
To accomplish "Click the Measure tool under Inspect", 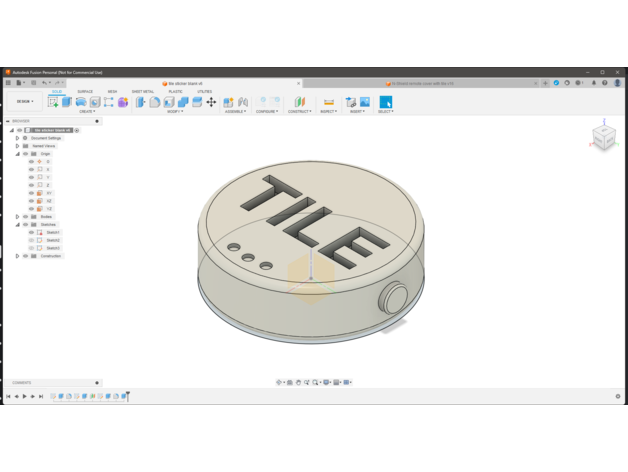I will click(328, 102).
